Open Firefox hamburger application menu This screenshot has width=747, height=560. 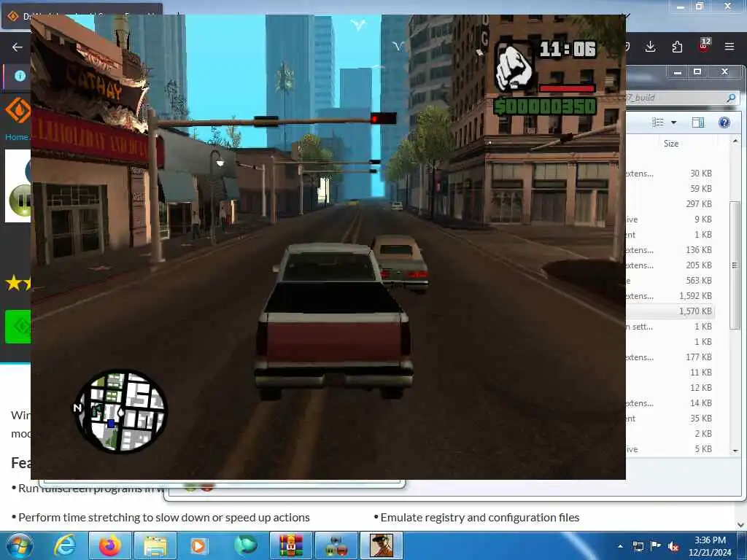(729, 47)
